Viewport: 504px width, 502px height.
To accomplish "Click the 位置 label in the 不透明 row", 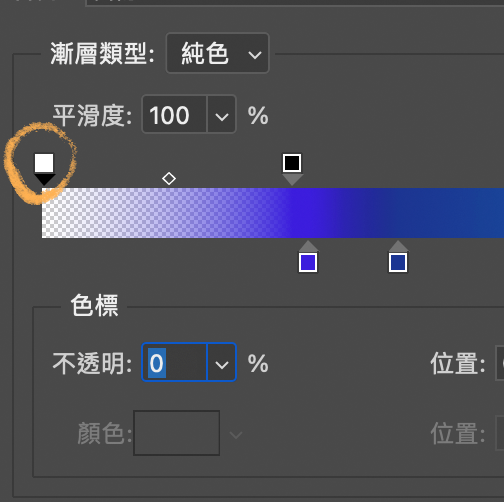I will click(458, 364).
